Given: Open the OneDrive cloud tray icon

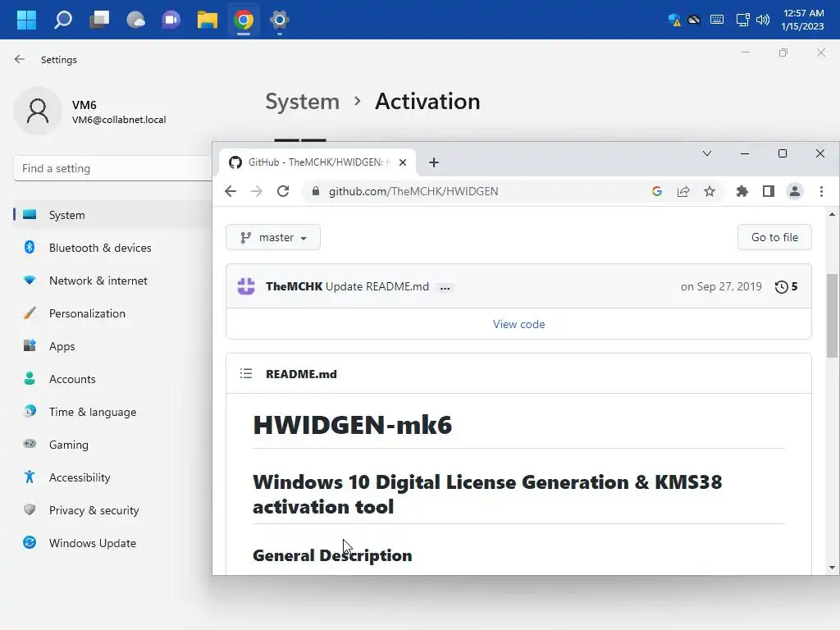Looking at the screenshot, I should pos(694,20).
